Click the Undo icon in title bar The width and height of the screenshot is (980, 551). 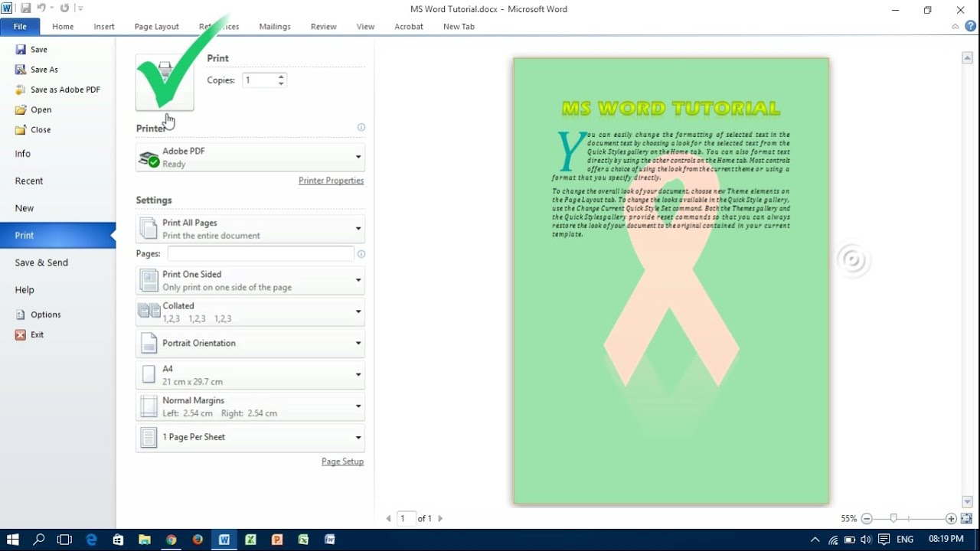(42, 8)
